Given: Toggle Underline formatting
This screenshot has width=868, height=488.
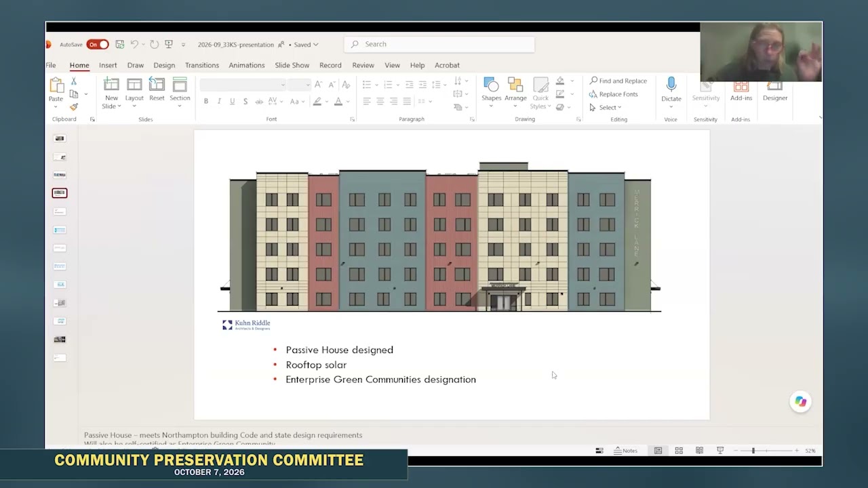Looking at the screenshot, I should click(x=232, y=102).
